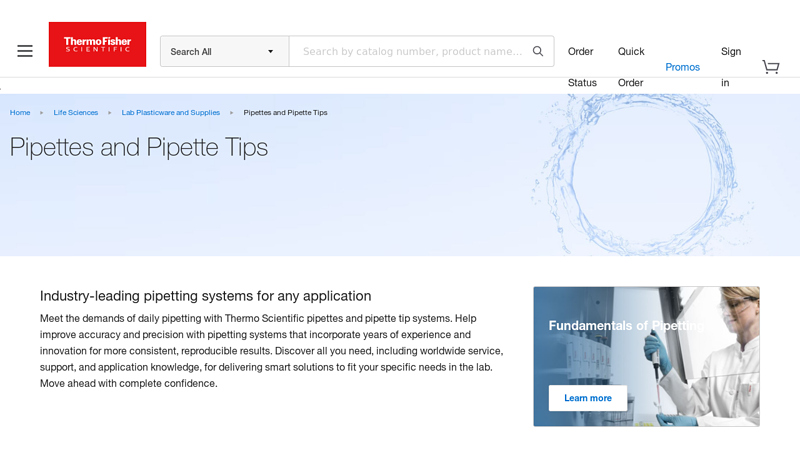Navigate to Life Sciences breadcrumb
The image size is (800, 450).
(76, 112)
